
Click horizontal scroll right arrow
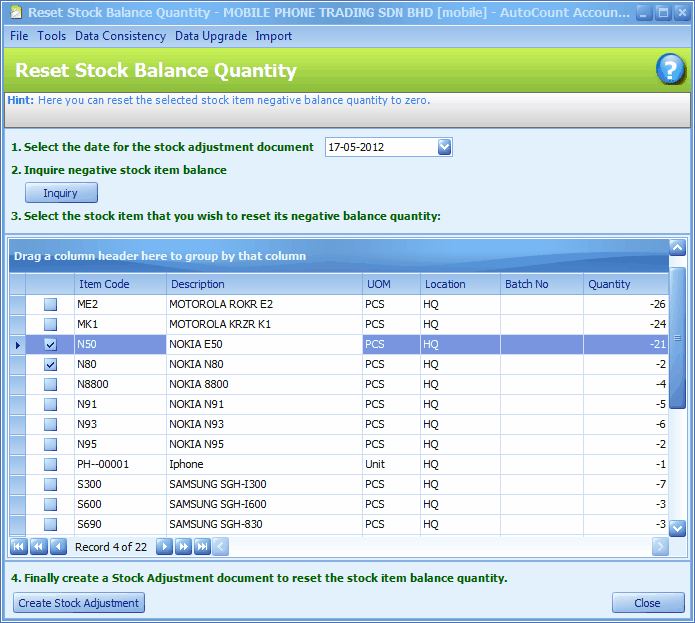(x=660, y=546)
